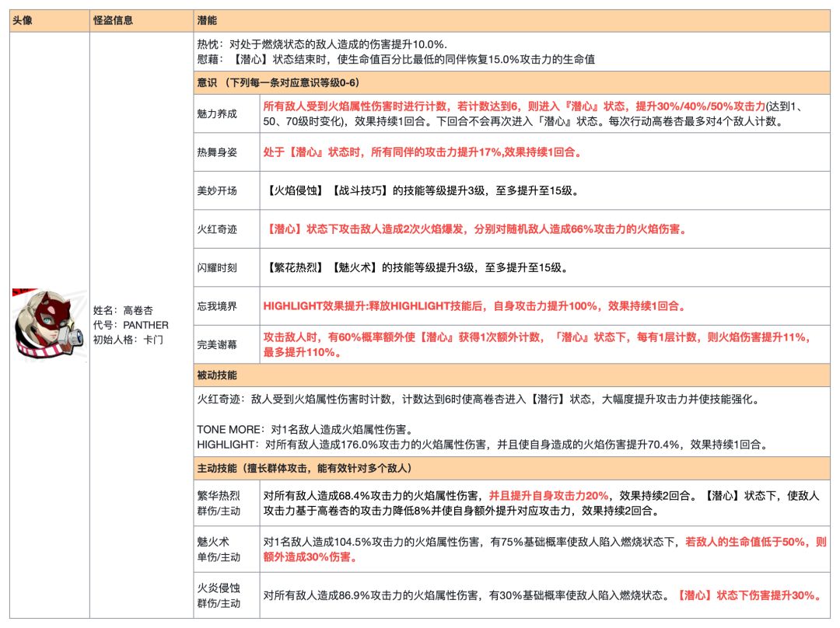
Task: Click the 热舞身姿 row label
Action: click(x=217, y=152)
